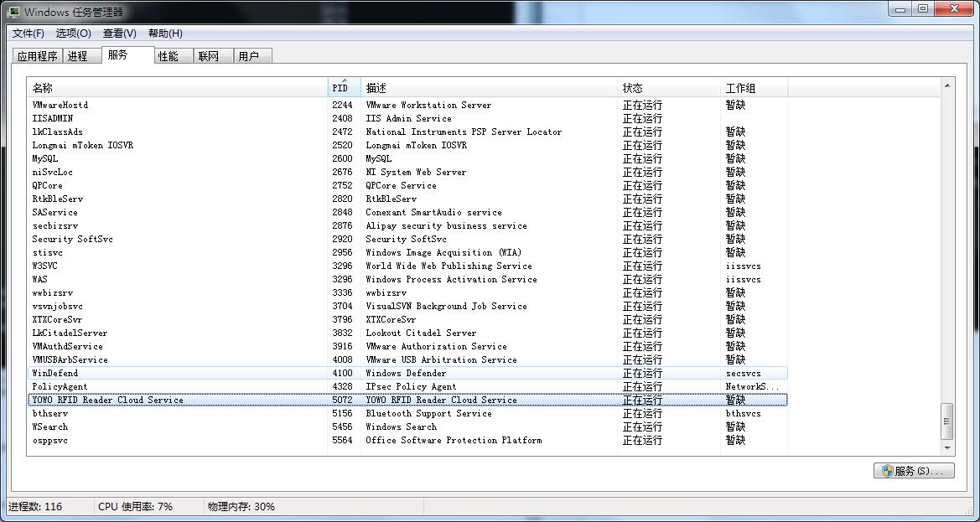Viewport: 980px width, 522px height.
Task: Click the bthsvcs workgroup cell
Action: (743, 413)
